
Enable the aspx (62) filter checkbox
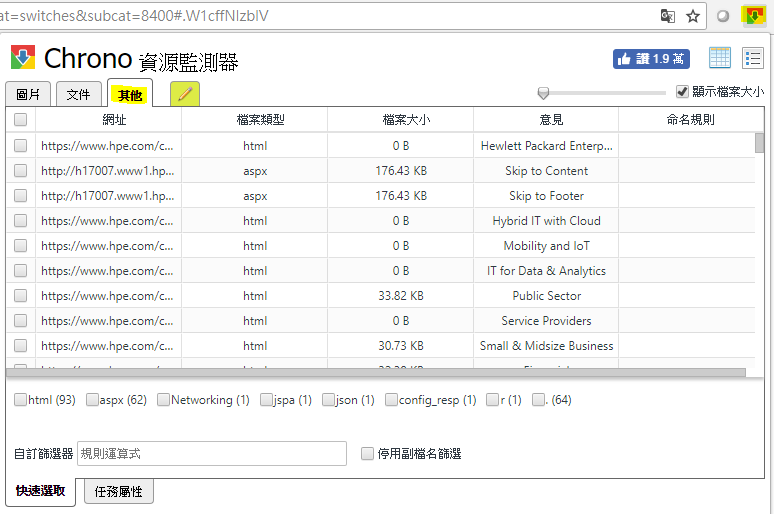pos(92,399)
